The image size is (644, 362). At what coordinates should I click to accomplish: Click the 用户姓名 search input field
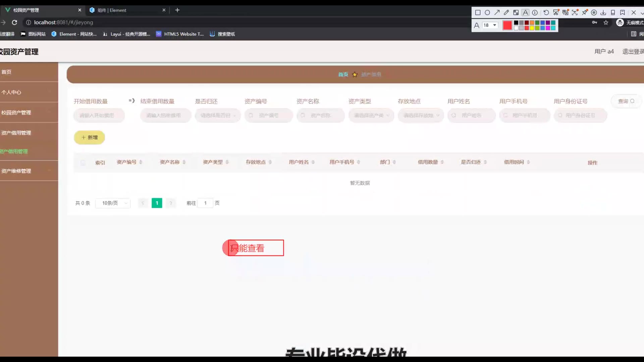point(472,115)
